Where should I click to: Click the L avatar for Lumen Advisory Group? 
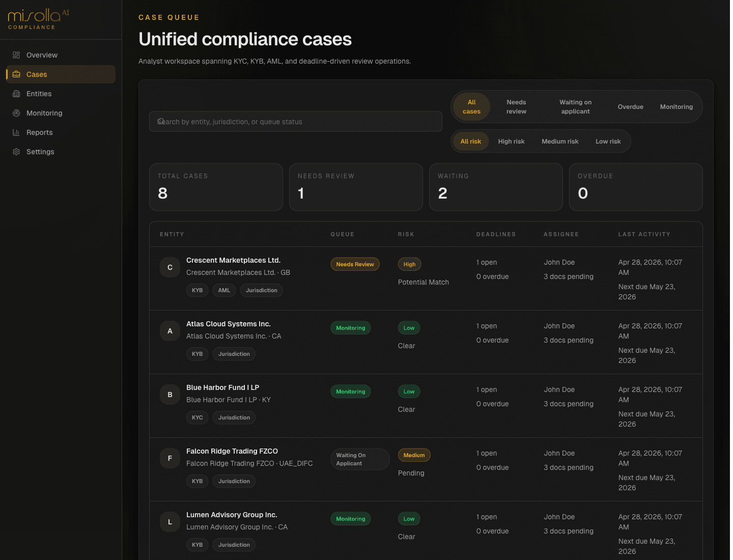click(170, 522)
